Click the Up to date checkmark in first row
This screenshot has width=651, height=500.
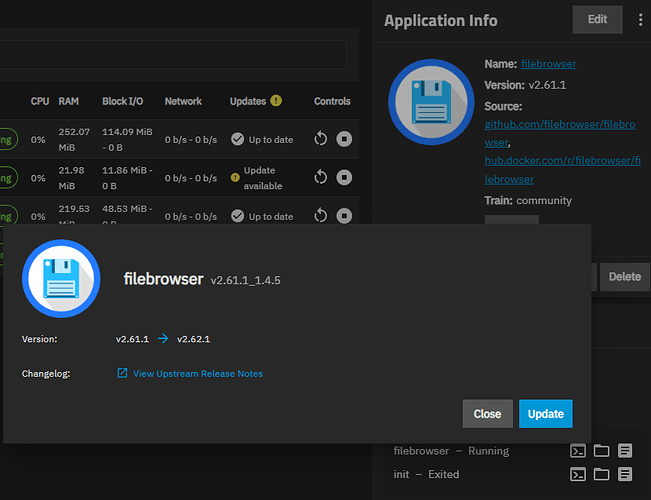tap(237, 139)
